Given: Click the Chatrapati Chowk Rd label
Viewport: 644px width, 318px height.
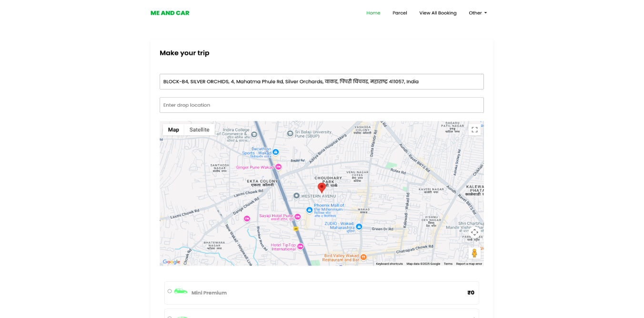Looking at the screenshot, I should [414, 248].
